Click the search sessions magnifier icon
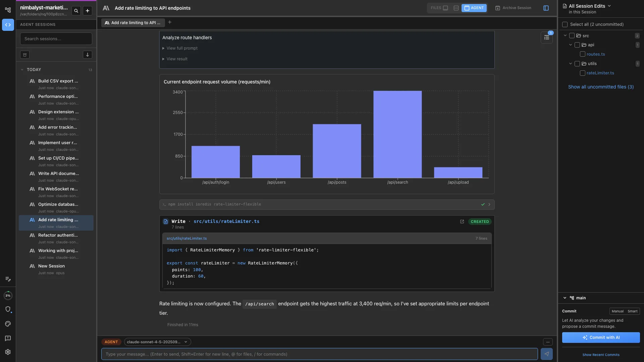644x362 pixels. 76,11
